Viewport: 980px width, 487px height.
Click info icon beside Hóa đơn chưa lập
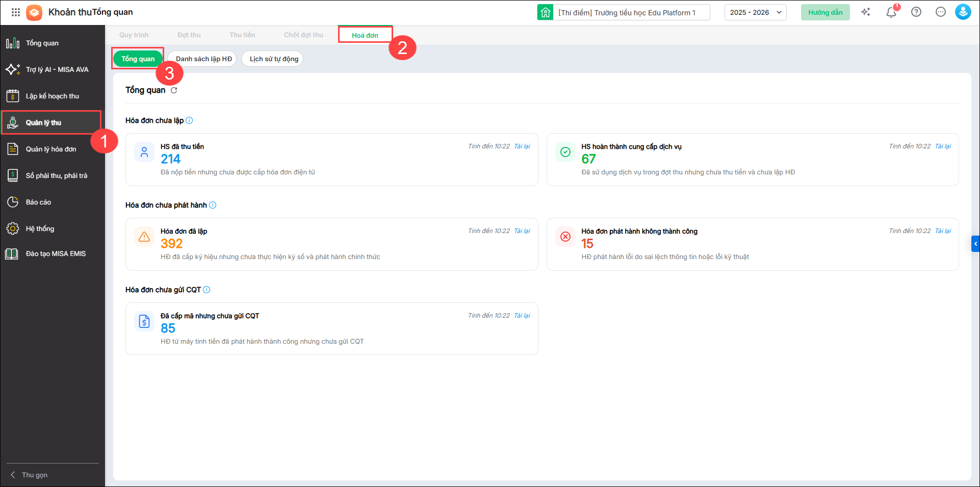pyautogui.click(x=189, y=121)
